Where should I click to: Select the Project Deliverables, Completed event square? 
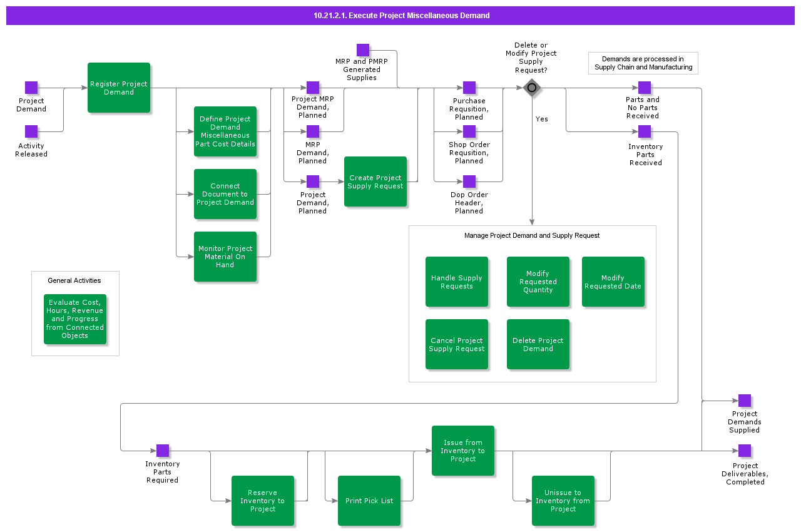(x=745, y=451)
